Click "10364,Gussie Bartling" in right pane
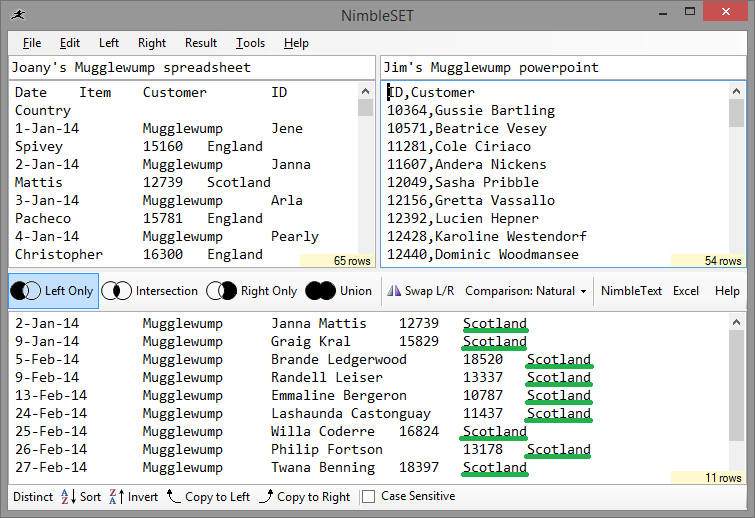 471,110
